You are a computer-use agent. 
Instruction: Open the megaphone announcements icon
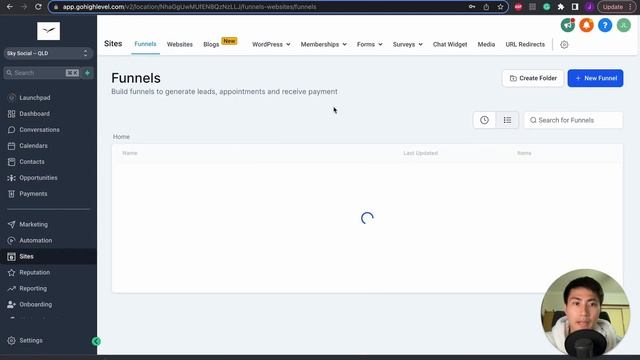[567, 25]
